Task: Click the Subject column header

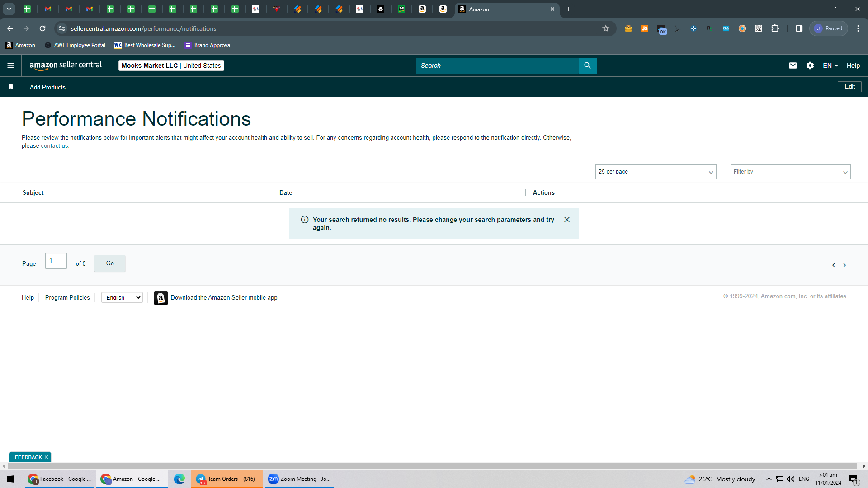Action: pos(33,192)
